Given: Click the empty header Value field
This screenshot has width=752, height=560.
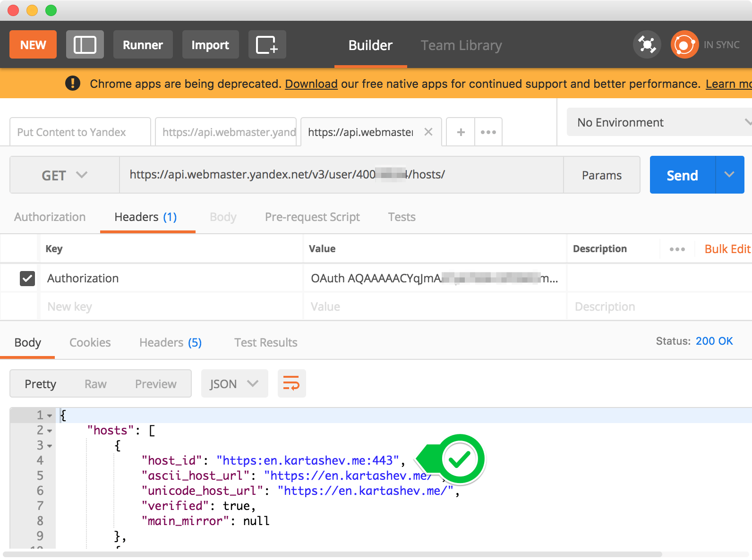Looking at the screenshot, I should pyautogui.click(x=435, y=306).
